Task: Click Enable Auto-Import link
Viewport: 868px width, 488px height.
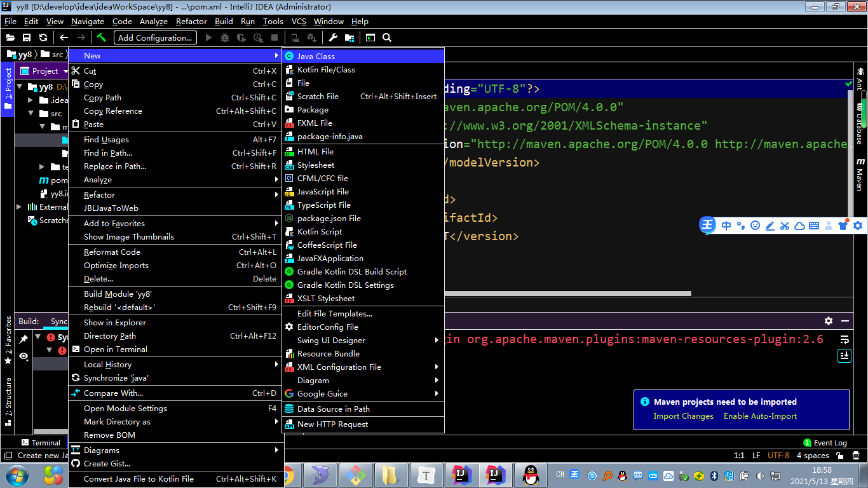Action: (760, 416)
